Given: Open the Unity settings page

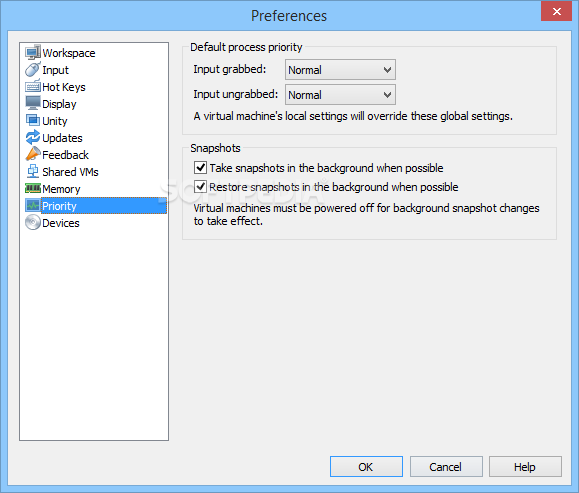Looking at the screenshot, I should click(55, 121).
